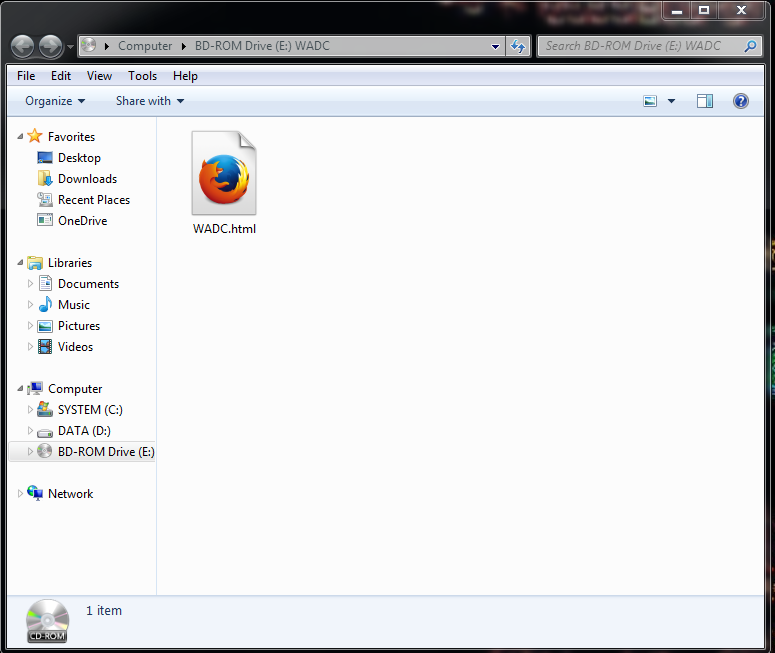Toggle the preview pane button
The image size is (775, 653).
coord(705,101)
